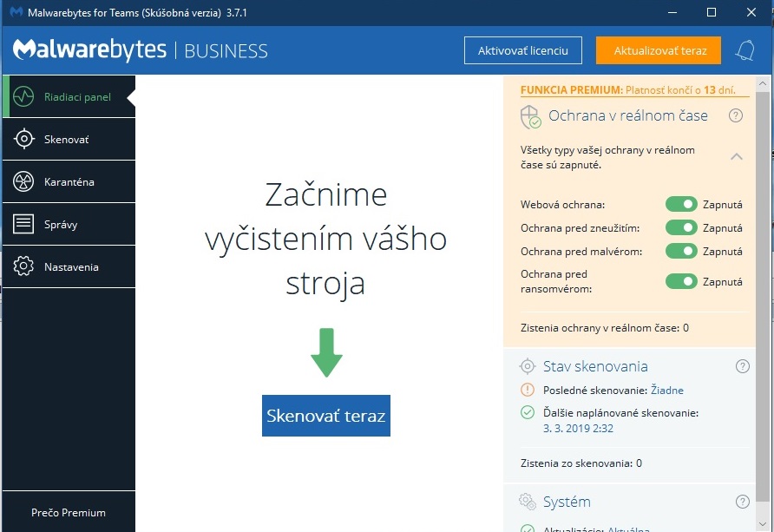774x532 pixels.
Task: Click the Aktivovať licenciu button
Action: point(522,50)
